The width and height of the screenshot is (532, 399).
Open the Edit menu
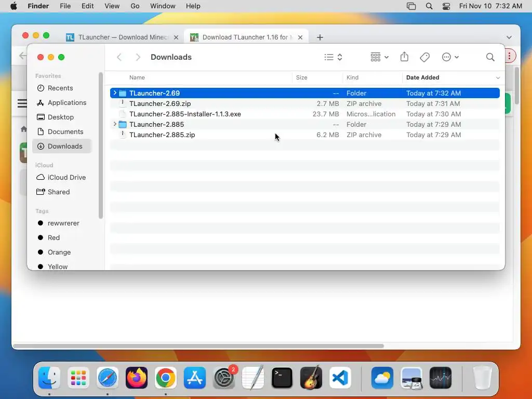coord(87,6)
